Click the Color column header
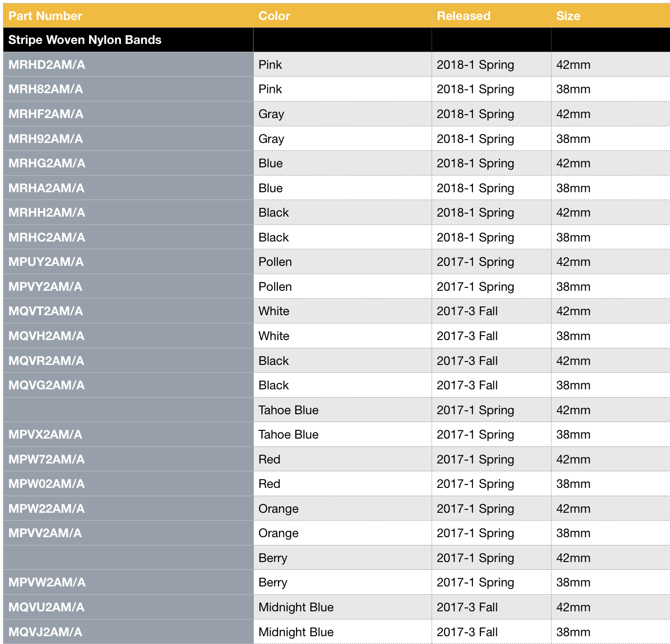This screenshot has height=644, width=670. click(x=274, y=16)
